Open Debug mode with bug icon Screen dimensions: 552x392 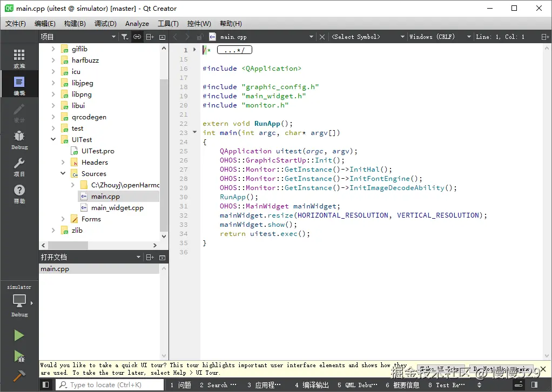(x=19, y=139)
